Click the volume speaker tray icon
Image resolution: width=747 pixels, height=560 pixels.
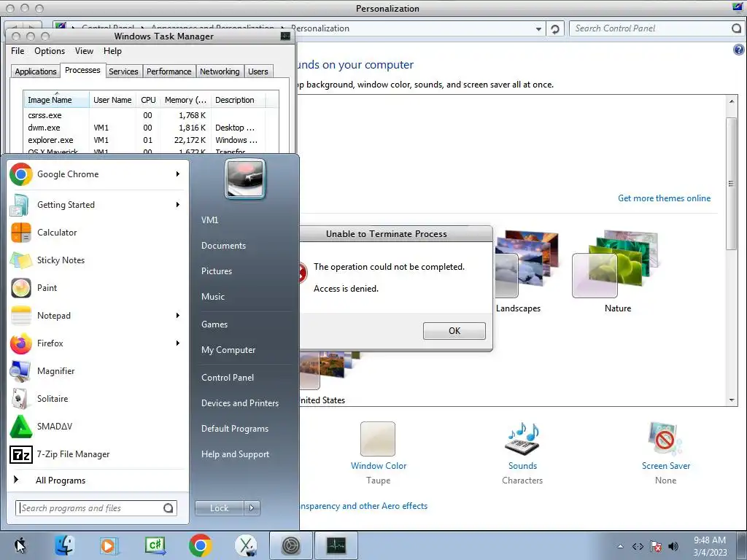[x=673, y=546]
